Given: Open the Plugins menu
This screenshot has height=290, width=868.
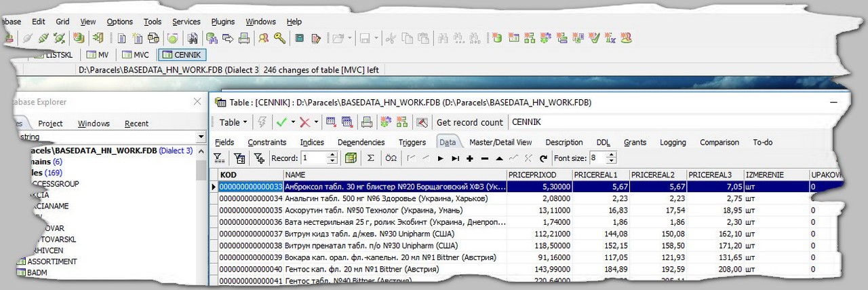Looking at the screenshot, I should [x=222, y=22].
